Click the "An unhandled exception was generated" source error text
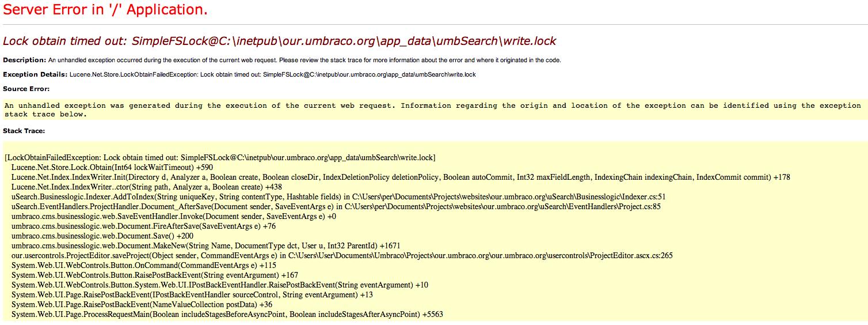The image size is (868, 325). tap(432, 109)
